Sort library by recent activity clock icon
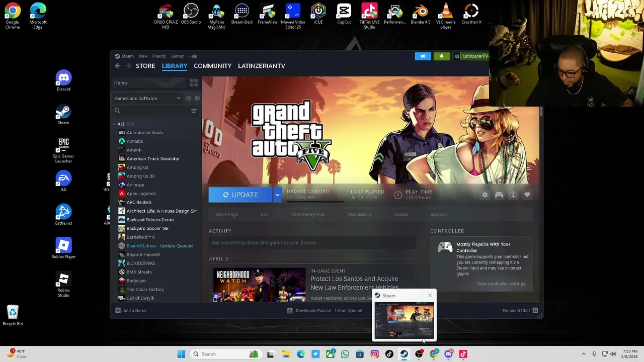The height and width of the screenshot is (362, 644). (x=189, y=98)
